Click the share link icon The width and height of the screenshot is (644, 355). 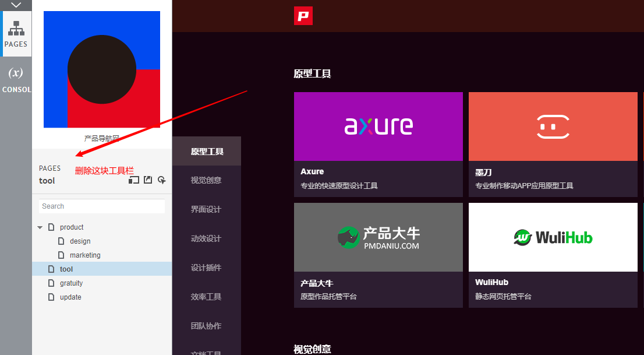tap(148, 180)
